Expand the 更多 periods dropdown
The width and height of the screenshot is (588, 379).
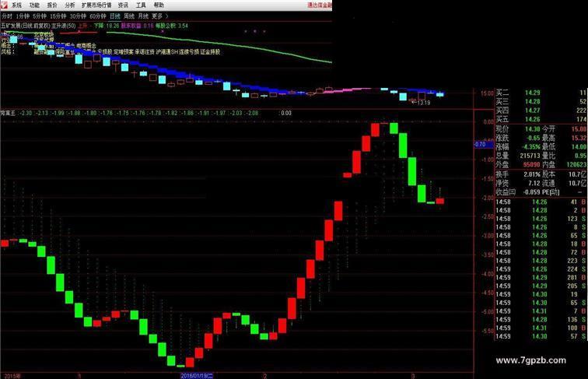coord(159,16)
